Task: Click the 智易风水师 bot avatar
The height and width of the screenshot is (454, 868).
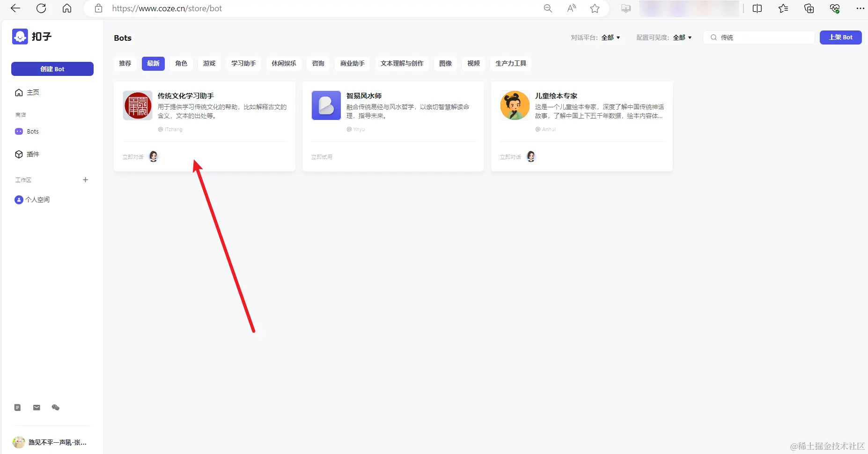Action: 326,105
